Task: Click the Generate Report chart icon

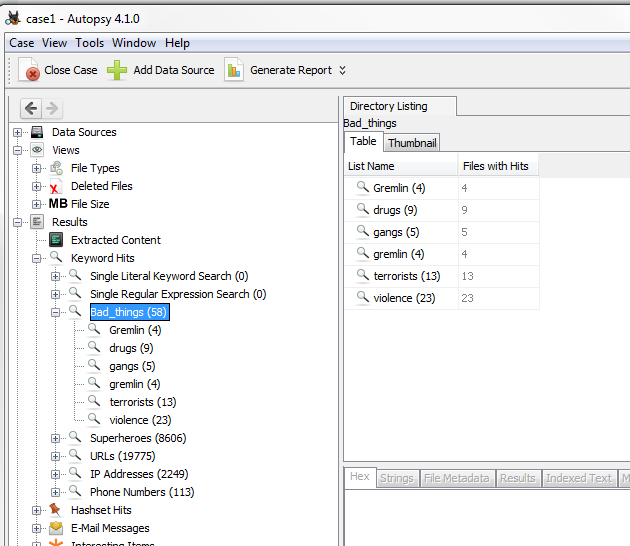Action: pos(234,70)
